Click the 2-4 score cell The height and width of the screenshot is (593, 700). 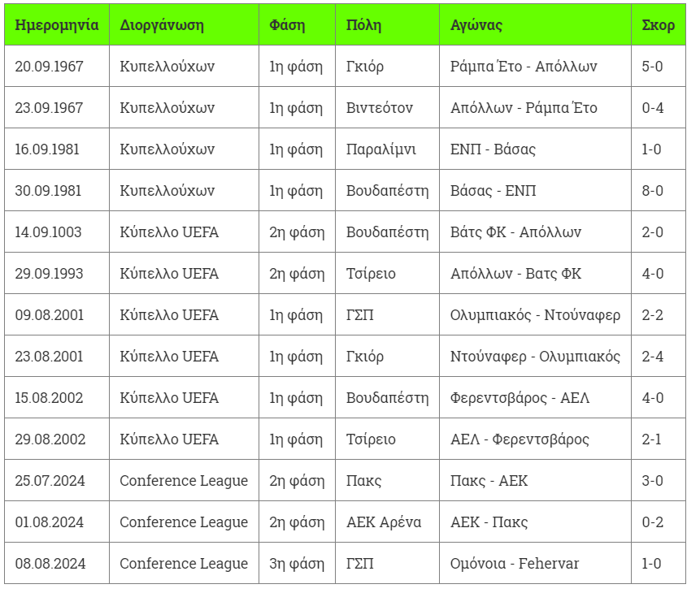[653, 357]
